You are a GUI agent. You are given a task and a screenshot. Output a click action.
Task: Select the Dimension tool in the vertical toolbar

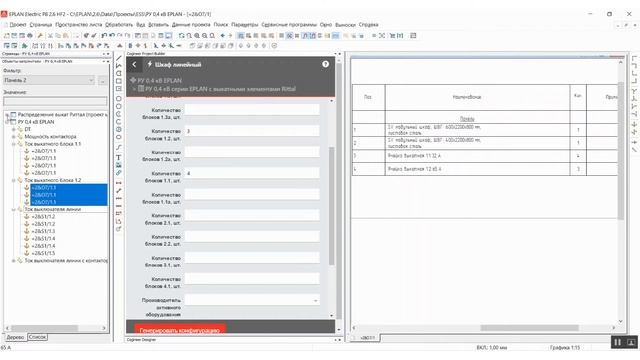(119, 183)
